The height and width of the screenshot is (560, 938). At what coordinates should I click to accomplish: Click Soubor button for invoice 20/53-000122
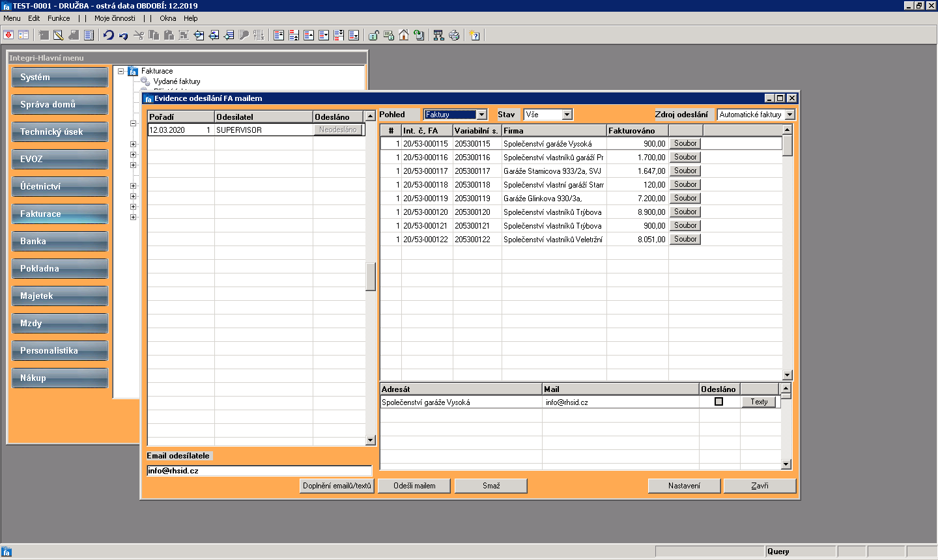[685, 239]
